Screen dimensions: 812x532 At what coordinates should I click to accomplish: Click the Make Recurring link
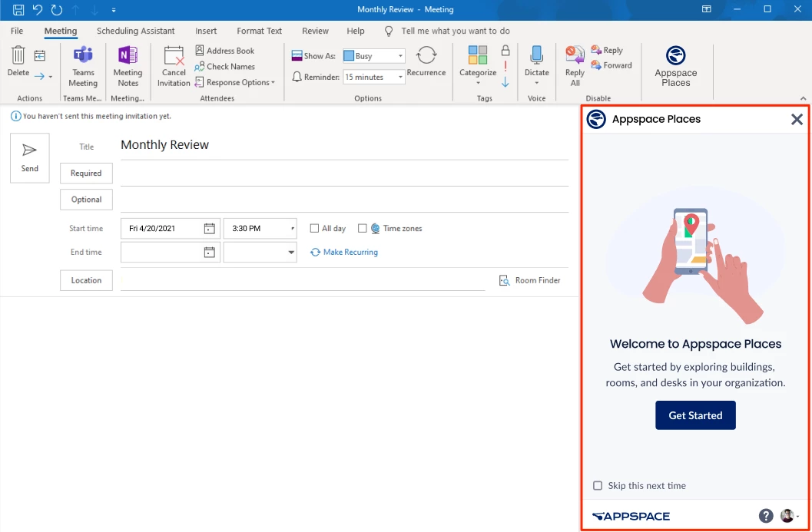pos(344,252)
